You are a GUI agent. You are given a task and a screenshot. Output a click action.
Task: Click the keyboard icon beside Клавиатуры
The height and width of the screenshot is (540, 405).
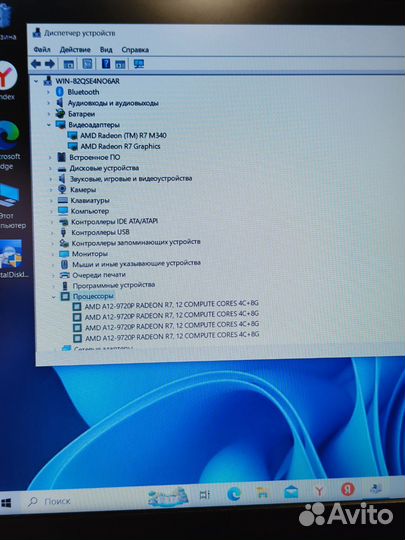point(63,200)
